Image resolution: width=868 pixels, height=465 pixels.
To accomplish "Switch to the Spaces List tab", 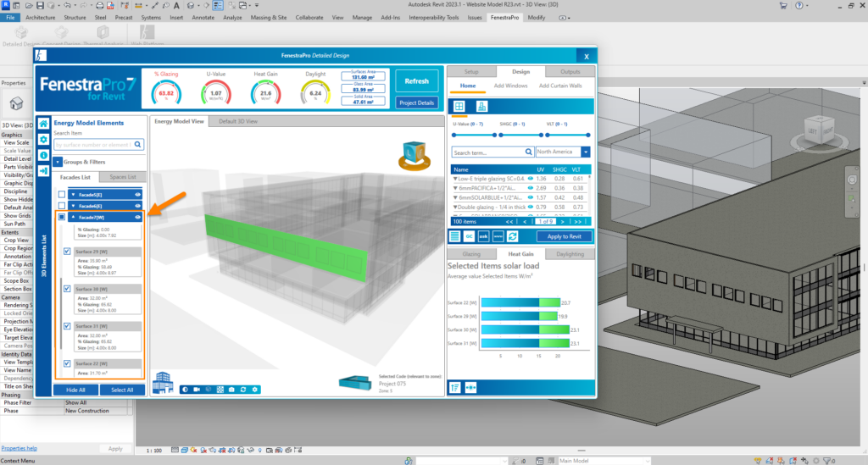I will pos(123,177).
